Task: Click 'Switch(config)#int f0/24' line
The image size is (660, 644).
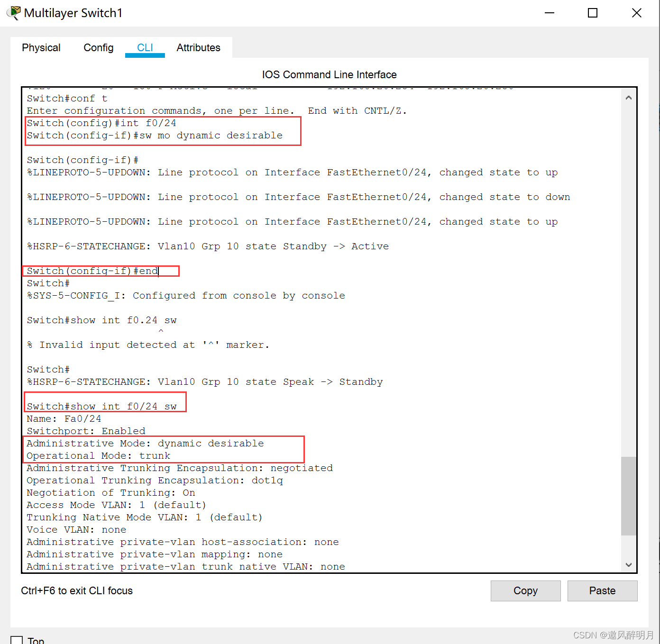Action: 101,123
